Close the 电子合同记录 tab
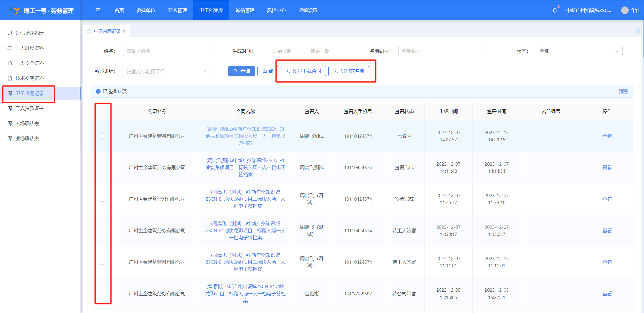Viewport: 644px width, 313px height. pyautogui.click(x=124, y=31)
